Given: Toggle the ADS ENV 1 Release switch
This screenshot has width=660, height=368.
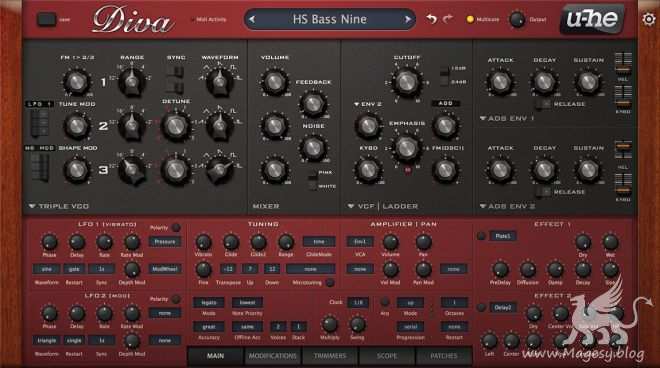Looking at the screenshot, I should point(544,104).
